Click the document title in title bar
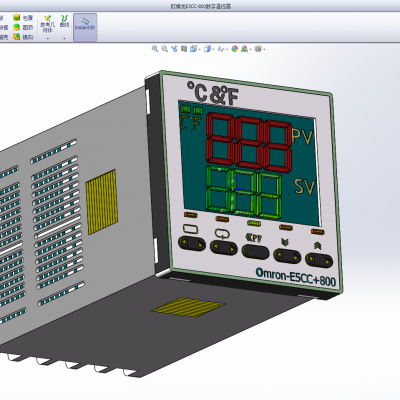 201,6
